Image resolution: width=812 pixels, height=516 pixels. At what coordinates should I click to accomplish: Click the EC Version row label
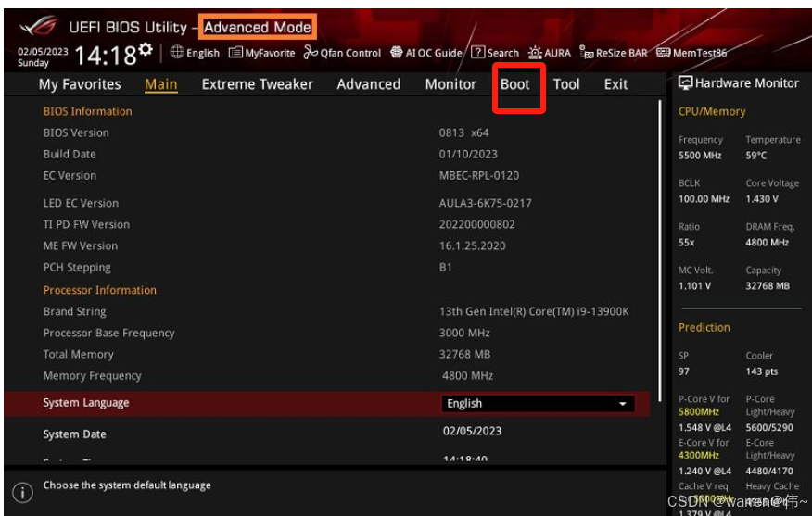[x=70, y=175]
